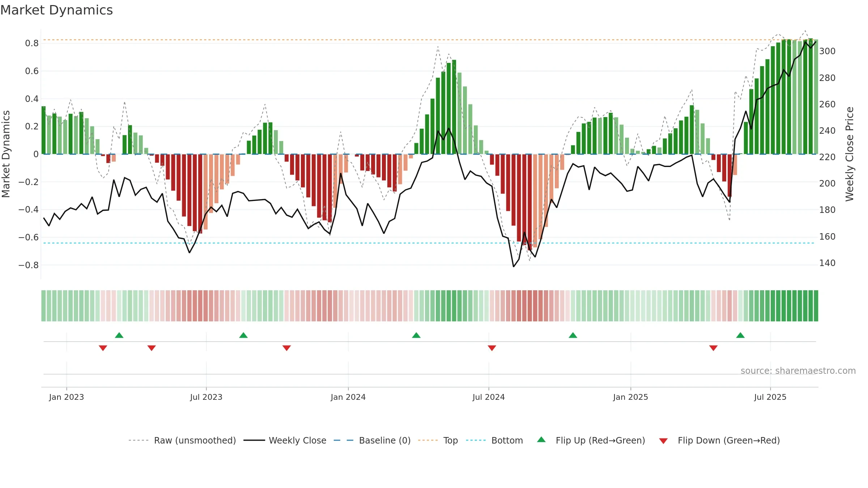Viewport: 868px width, 488px height.
Task: Click the first red flip-down triangle near February 2023
Action: click(103, 348)
